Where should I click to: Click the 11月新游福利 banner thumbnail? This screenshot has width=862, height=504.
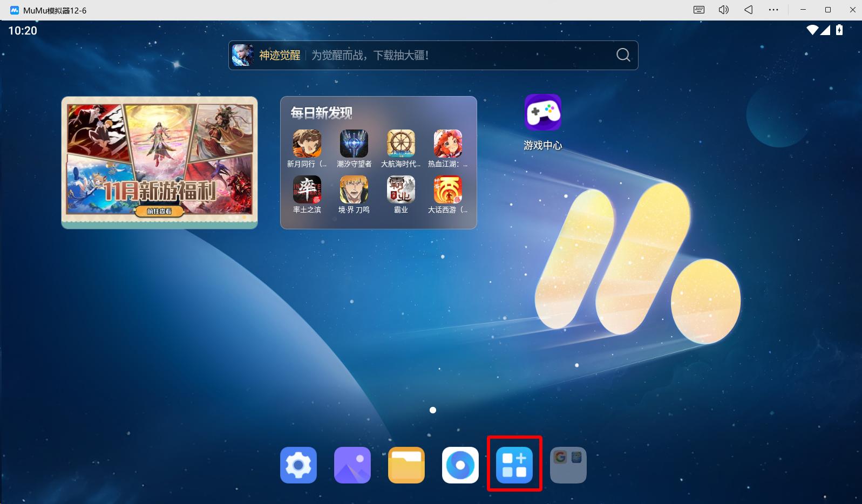point(159,162)
